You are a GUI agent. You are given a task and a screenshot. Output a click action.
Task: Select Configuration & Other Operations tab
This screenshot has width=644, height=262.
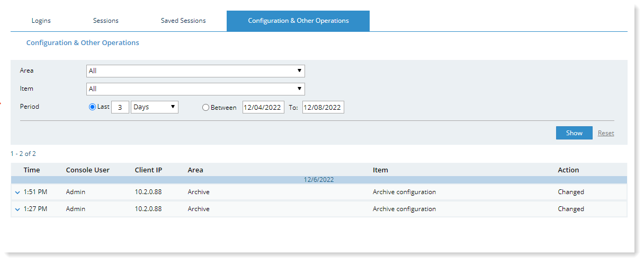pyautogui.click(x=298, y=21)
